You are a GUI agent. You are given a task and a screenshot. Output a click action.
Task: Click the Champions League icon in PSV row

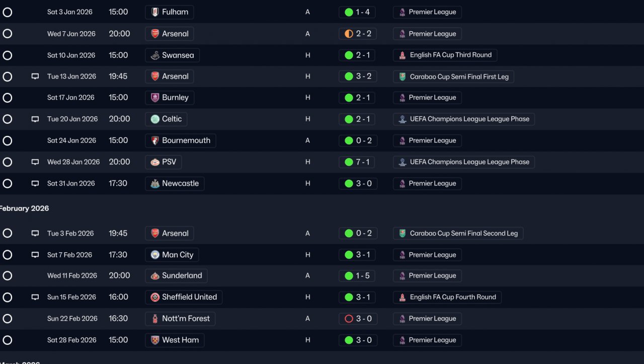403,162
